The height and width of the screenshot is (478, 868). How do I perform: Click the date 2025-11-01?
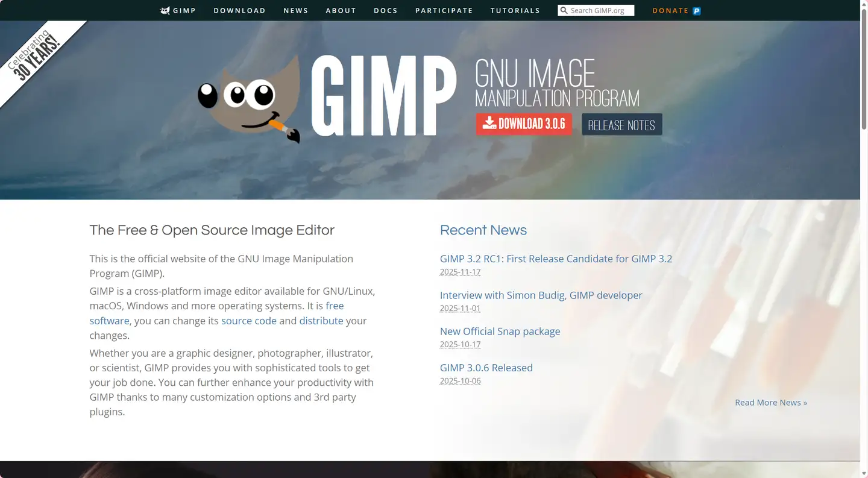tap(461, 308)
